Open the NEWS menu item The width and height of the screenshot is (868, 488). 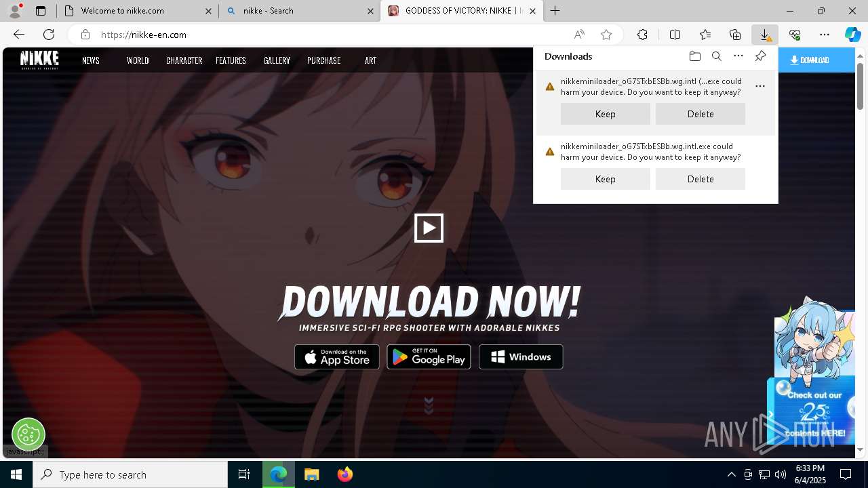pos(91,60)
